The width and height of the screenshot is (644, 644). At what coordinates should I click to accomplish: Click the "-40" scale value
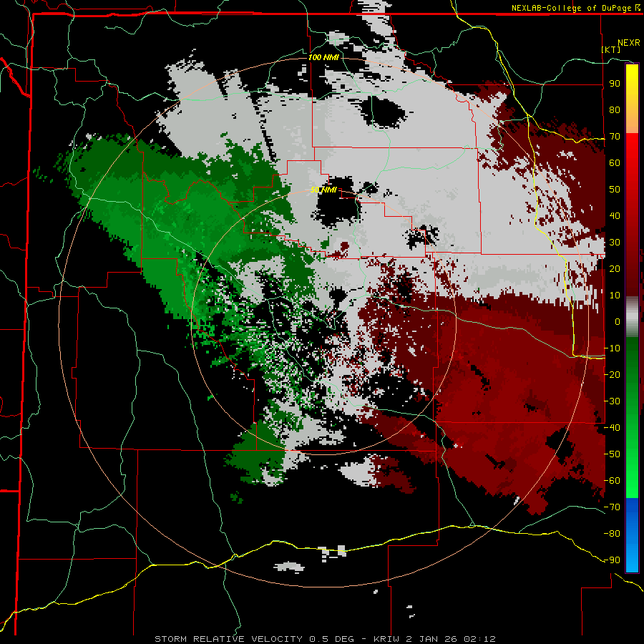(x=612, y=428)
